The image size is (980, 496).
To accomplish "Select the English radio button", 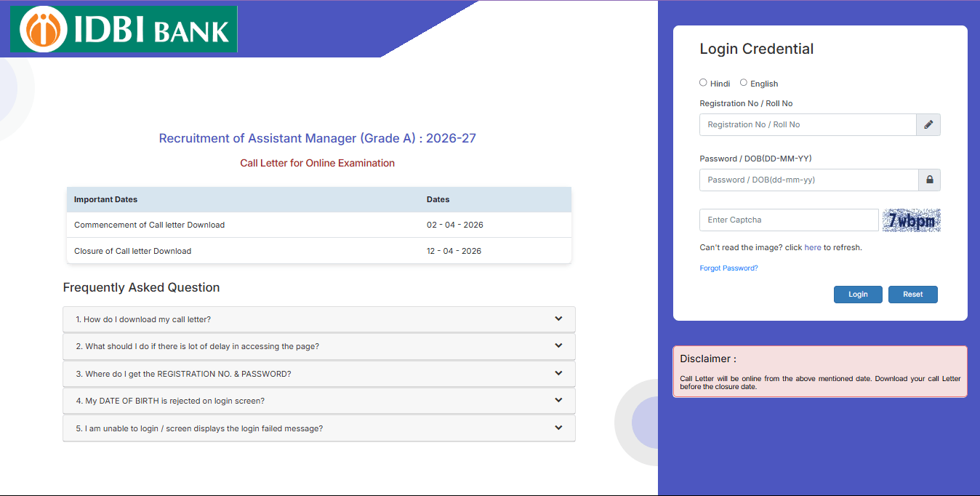I will 743,82.
